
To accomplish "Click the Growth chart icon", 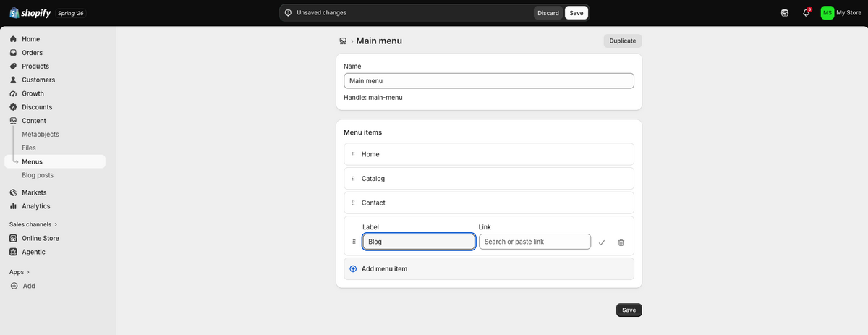I will tap(13, 93).
